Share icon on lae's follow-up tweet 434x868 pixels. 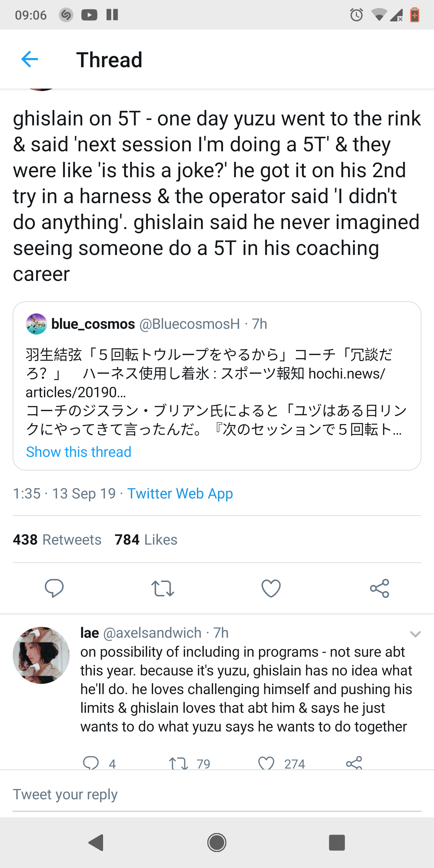pyautogui.click(x=354, y=763)
